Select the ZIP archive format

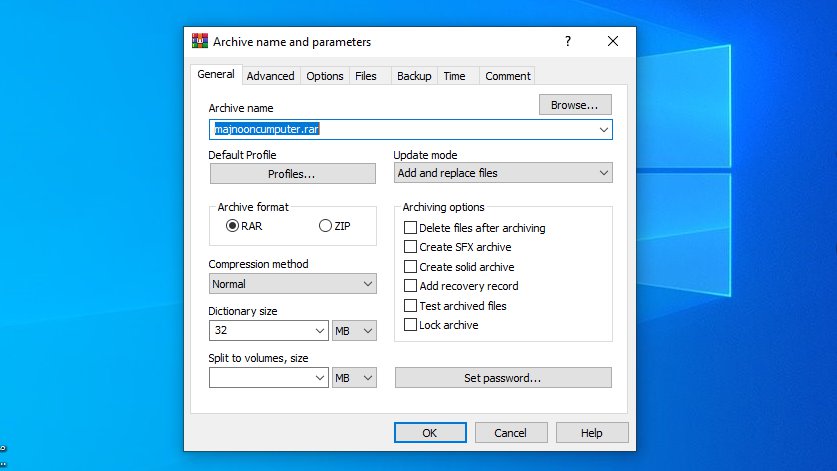click(x=324, y=226)
